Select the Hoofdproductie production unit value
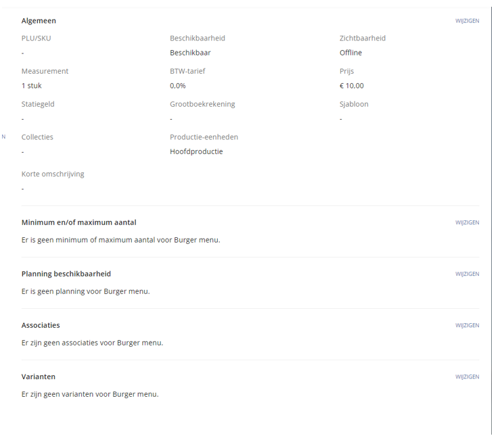 click(x=196, y=151)
